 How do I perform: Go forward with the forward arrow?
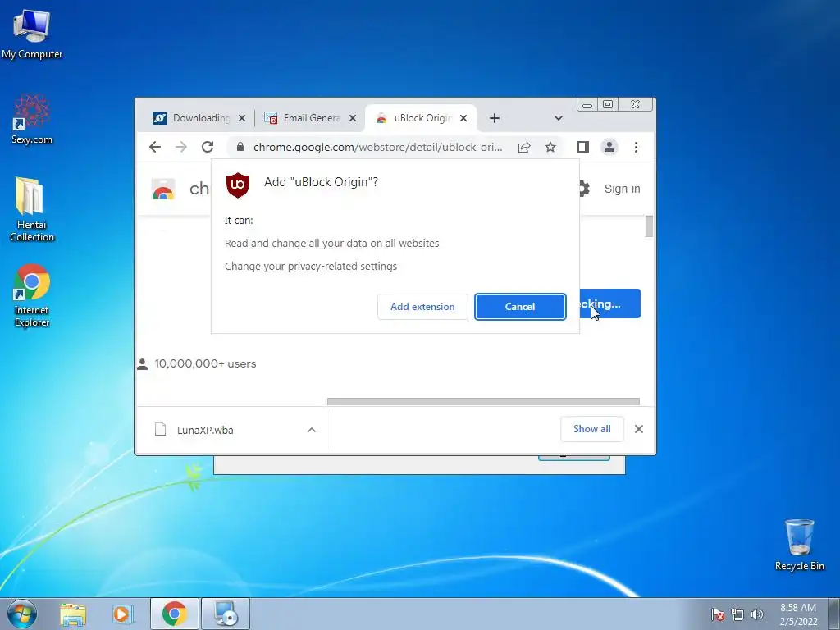(x=181, y=147)
